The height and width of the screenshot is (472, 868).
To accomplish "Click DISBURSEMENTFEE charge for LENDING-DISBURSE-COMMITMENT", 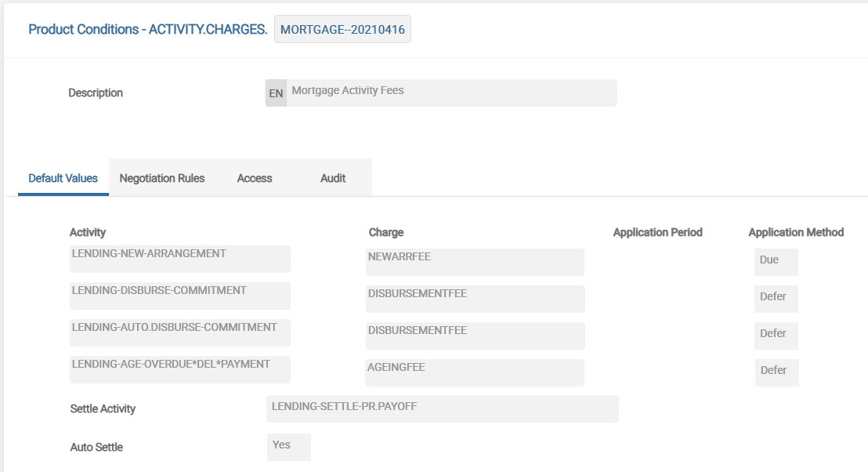I will pos(474,299).
